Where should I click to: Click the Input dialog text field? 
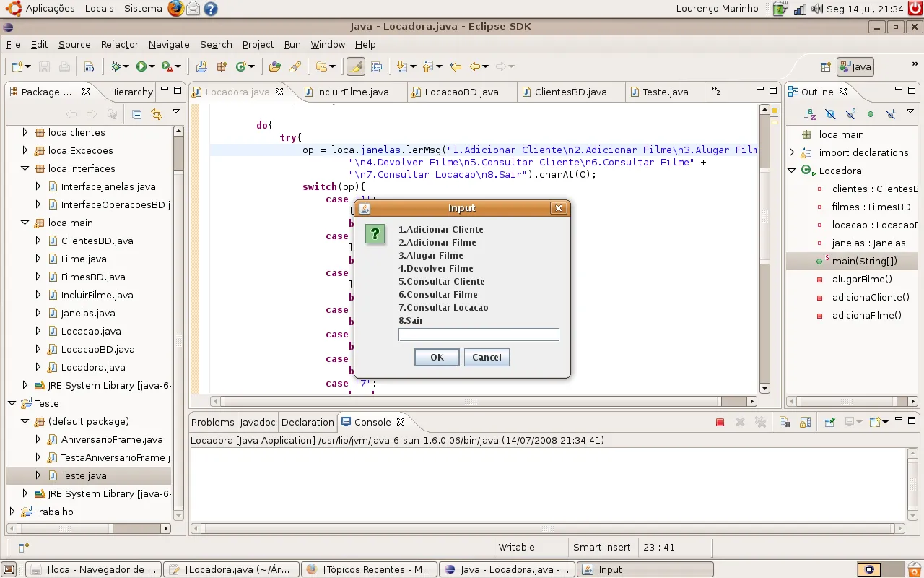[x=479, y=335]
